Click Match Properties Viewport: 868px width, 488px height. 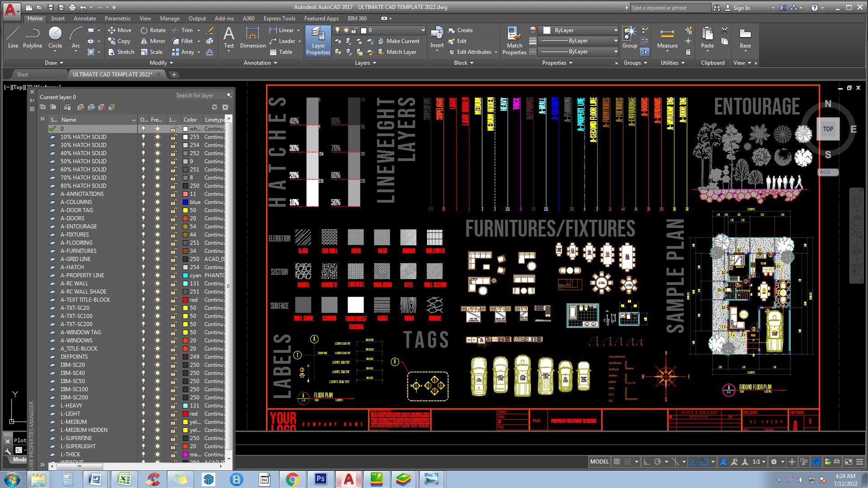(x=514, y=41)
